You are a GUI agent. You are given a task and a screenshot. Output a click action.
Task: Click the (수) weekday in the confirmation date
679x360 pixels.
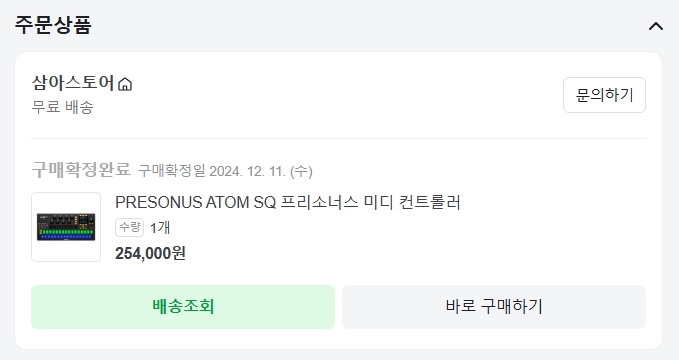coord(301,171)
